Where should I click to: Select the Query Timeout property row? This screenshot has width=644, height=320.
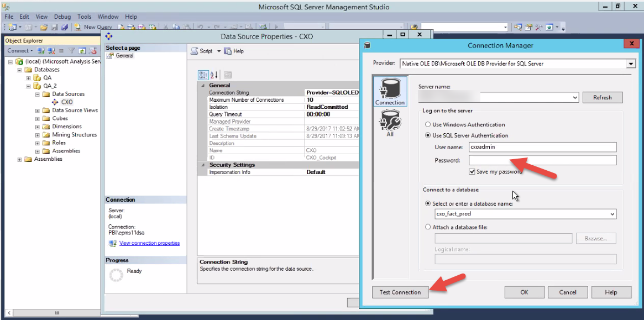coord(284,114)
